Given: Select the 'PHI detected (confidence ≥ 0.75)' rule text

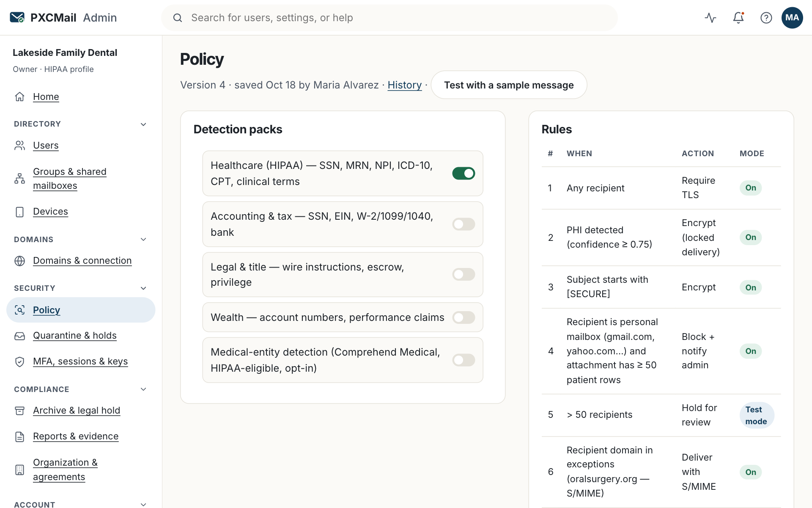Looking at the screenshot, I should pos(609,237).
